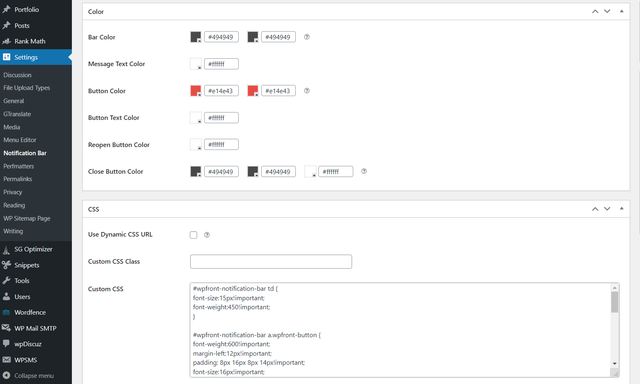Viewport: 640px width, 384px height.
Task: Edit third Close Button Color hex field
Action: tap(336, 171)
